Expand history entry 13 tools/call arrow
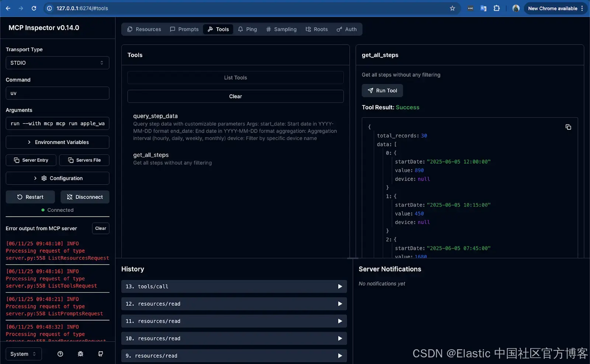590x364 pixels. point(340,286)
